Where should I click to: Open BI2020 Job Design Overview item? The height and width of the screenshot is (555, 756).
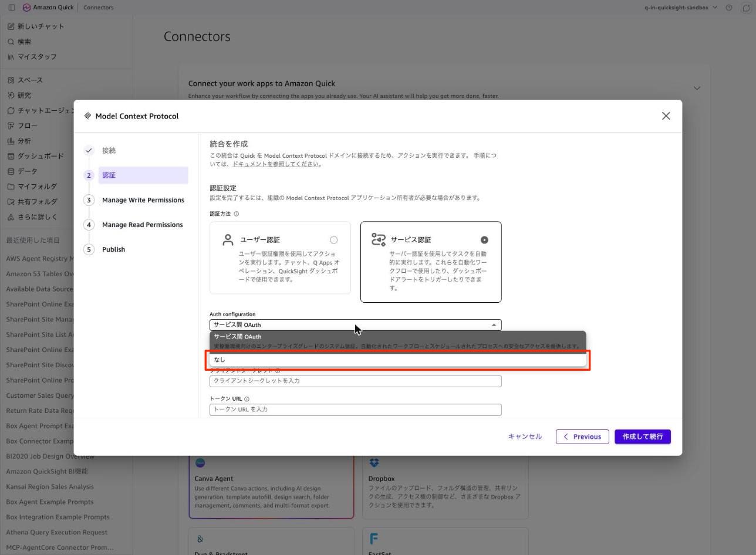[50, 456]
